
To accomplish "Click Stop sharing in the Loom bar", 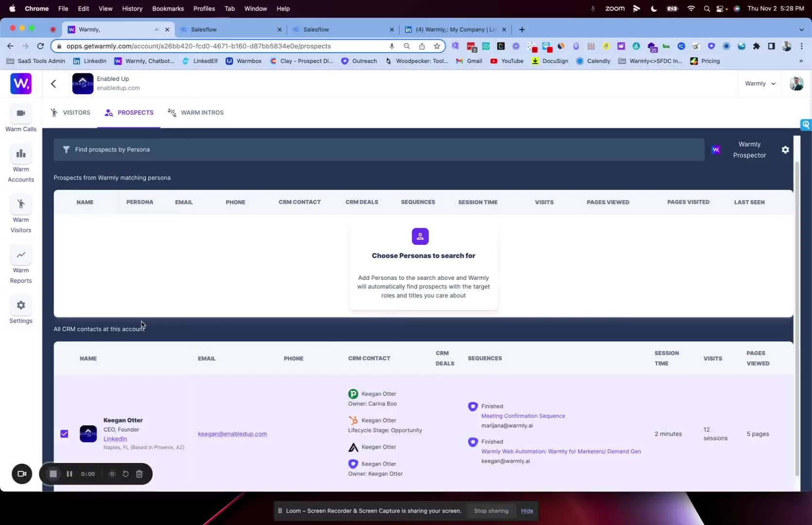I will click(491, 511).
